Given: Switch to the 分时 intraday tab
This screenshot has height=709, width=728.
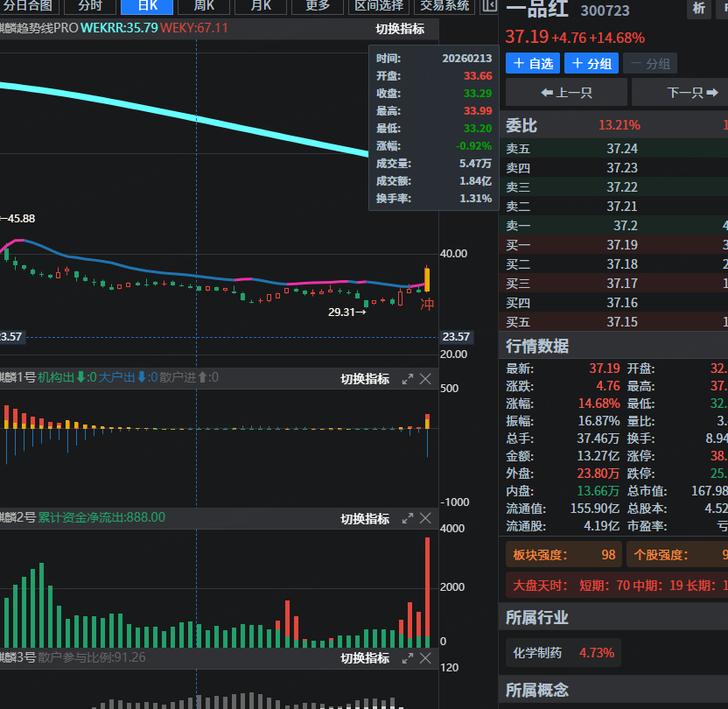Looking at the screenshot, I should click(x=90, y=6).
